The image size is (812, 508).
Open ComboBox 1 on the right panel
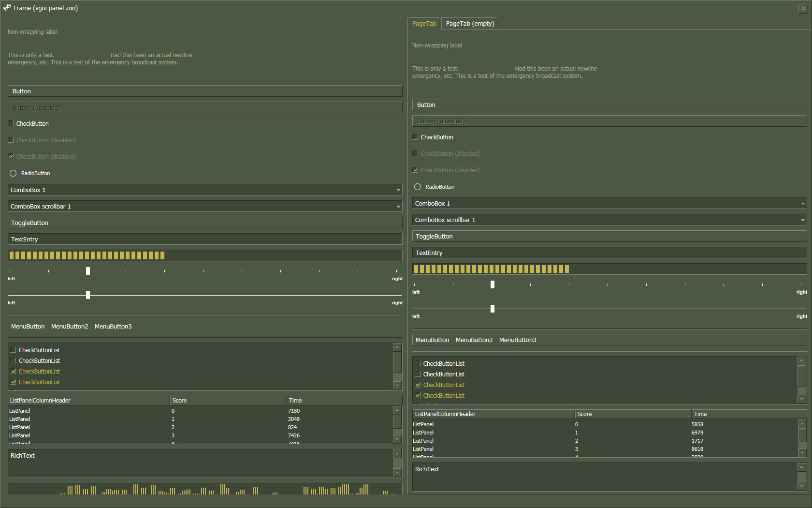tap(802, 203)
